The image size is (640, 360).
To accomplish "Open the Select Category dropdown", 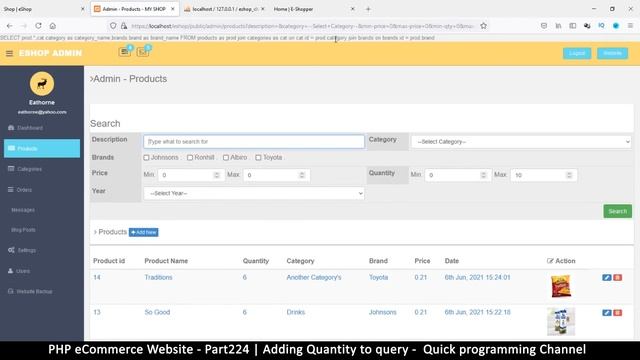I will [521, 142].
